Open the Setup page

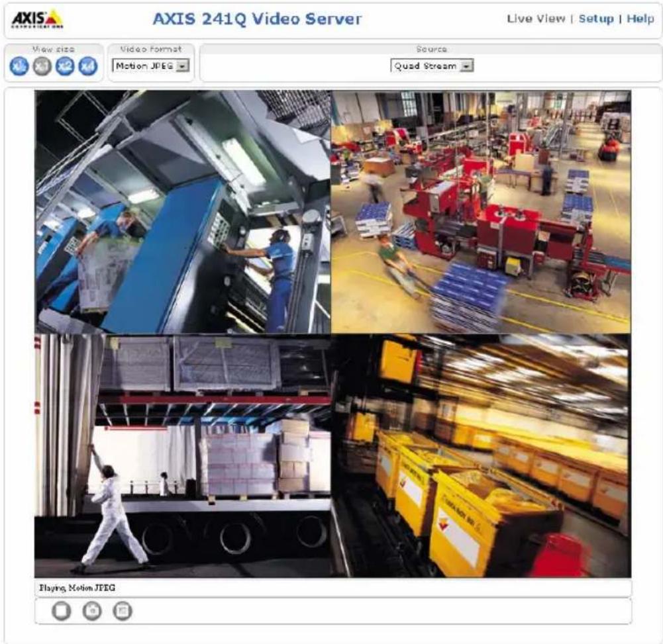pos(595,19)
